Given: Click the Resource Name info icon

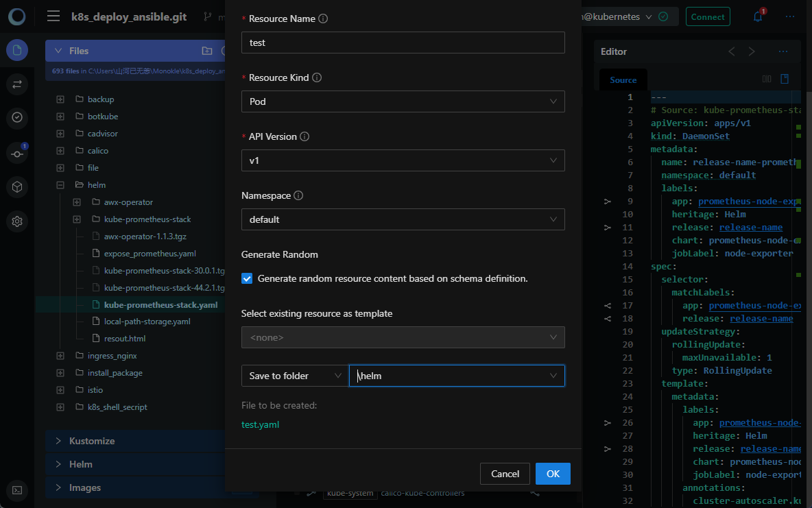Looking at the screenshot, I should [323, 19].
